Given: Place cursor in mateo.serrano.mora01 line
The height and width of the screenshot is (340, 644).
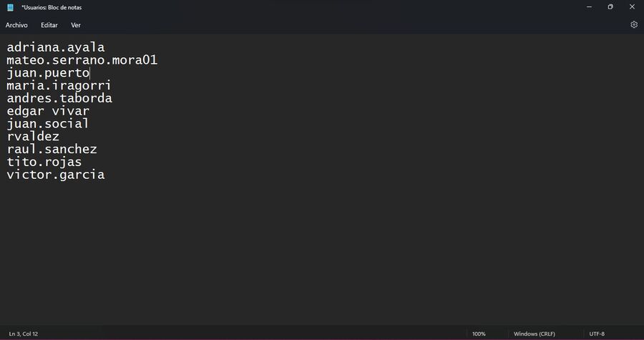Looking at the screenshot, I should pos(82,60).
